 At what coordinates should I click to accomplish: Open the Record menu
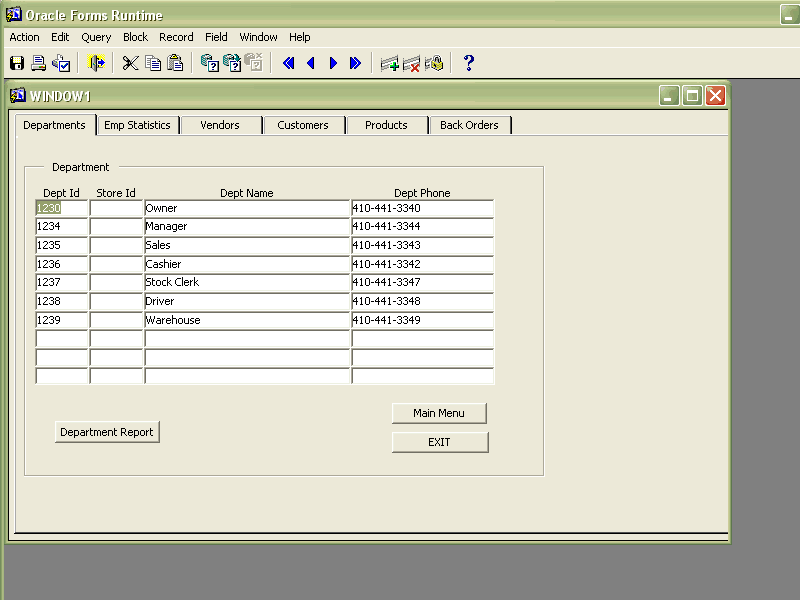coord(176,37)
